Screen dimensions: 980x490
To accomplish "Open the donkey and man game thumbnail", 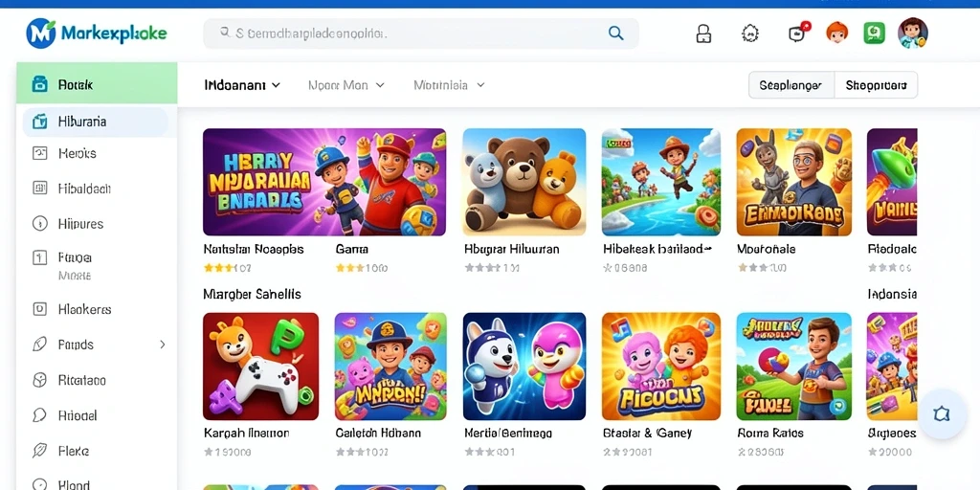I will click(793, 182).
